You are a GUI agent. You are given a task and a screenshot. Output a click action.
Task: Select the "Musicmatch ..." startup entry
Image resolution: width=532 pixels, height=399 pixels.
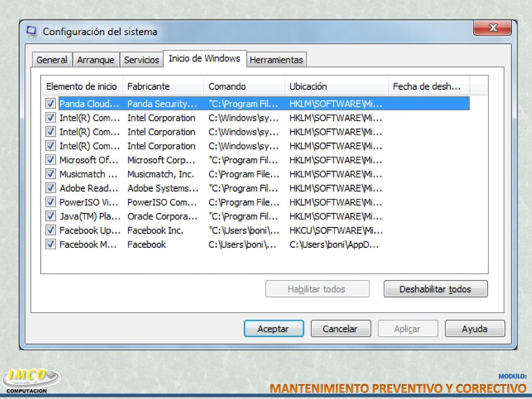pos(88,174)
